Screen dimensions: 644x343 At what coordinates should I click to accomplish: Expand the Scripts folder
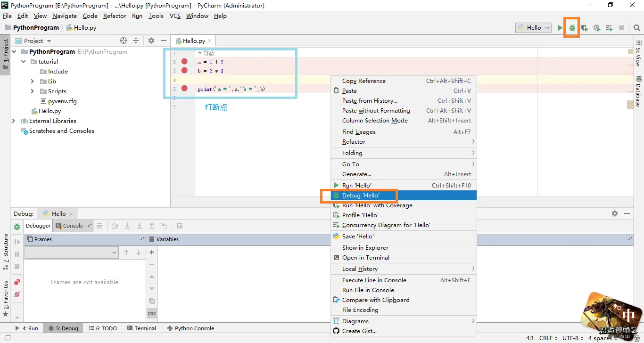click(x=33, y=91)
